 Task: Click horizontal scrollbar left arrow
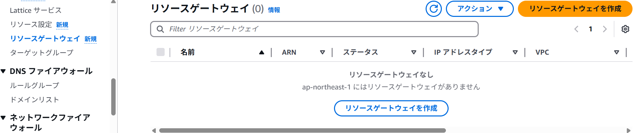[x=154, y=131]
